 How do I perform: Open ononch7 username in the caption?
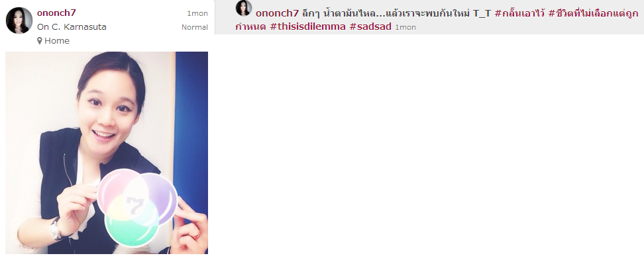[x=277, y=13]
